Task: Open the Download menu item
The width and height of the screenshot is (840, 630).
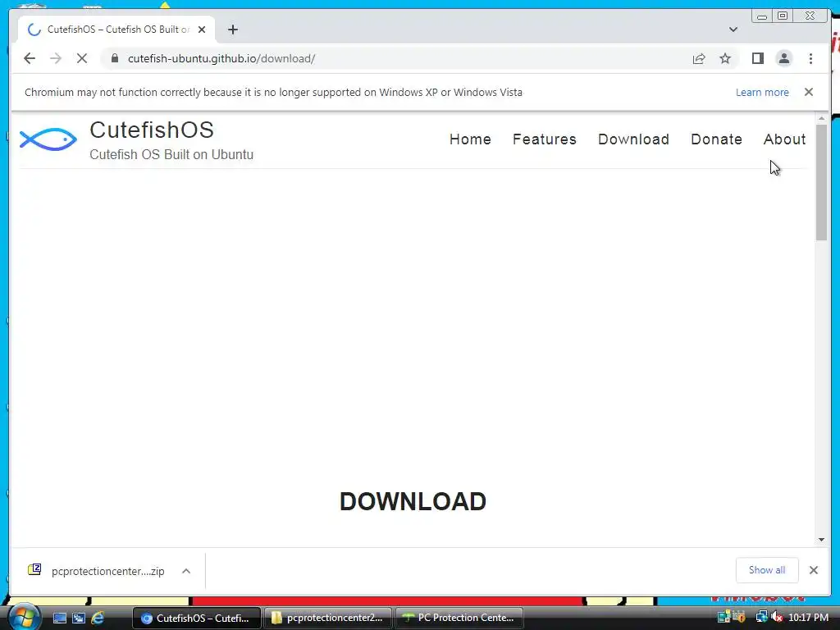Action: 633,139
